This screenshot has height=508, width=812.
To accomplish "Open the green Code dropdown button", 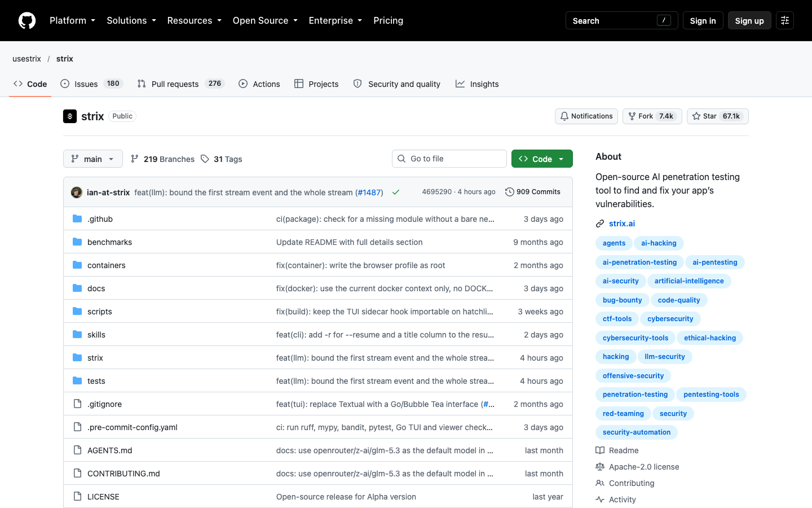I will point(542,159).
